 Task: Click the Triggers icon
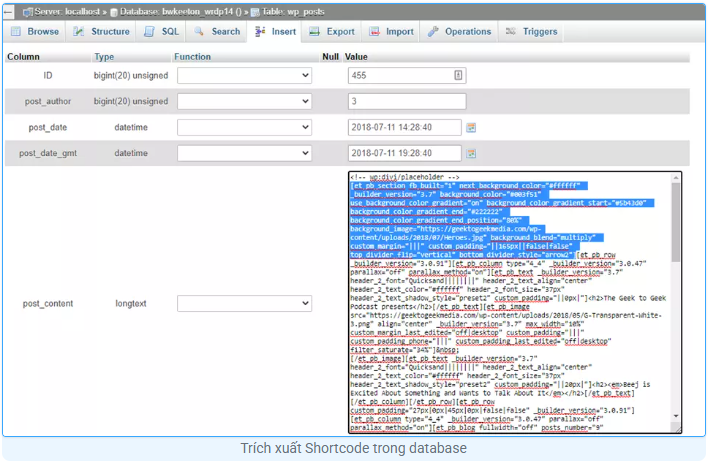(x=511, y=31)
